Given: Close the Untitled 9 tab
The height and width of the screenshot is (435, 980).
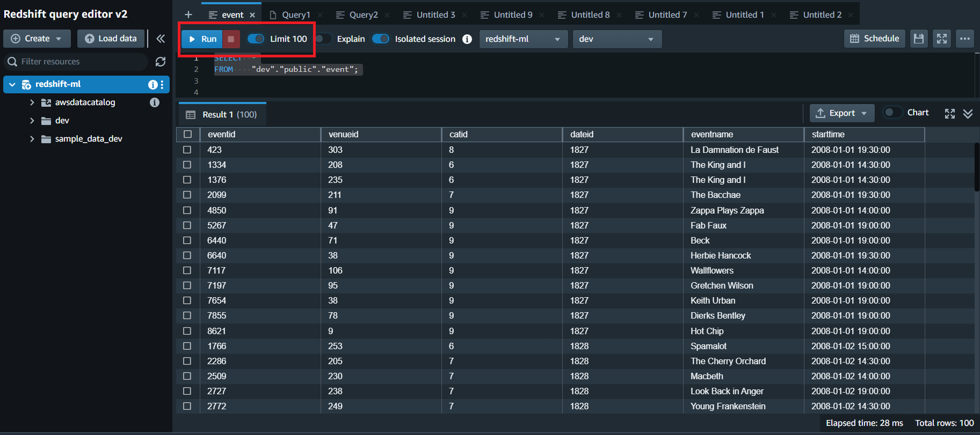Looking at the screenshot, I should (542, 15).
